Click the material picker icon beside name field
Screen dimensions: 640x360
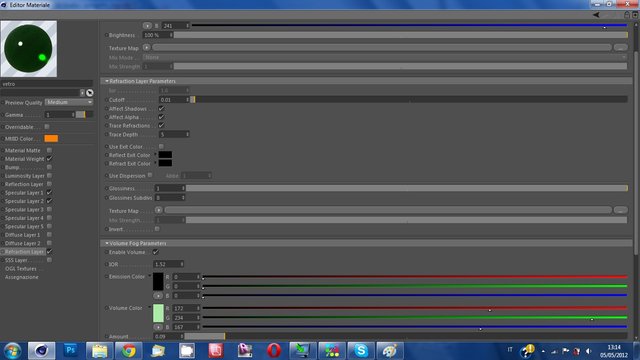coord(90,93)
